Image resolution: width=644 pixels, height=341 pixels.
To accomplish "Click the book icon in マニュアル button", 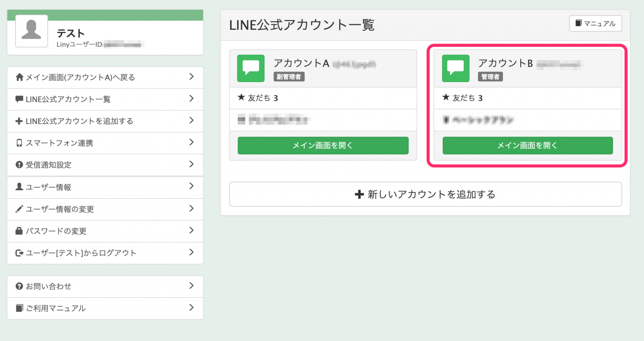I will coord(579,23).
